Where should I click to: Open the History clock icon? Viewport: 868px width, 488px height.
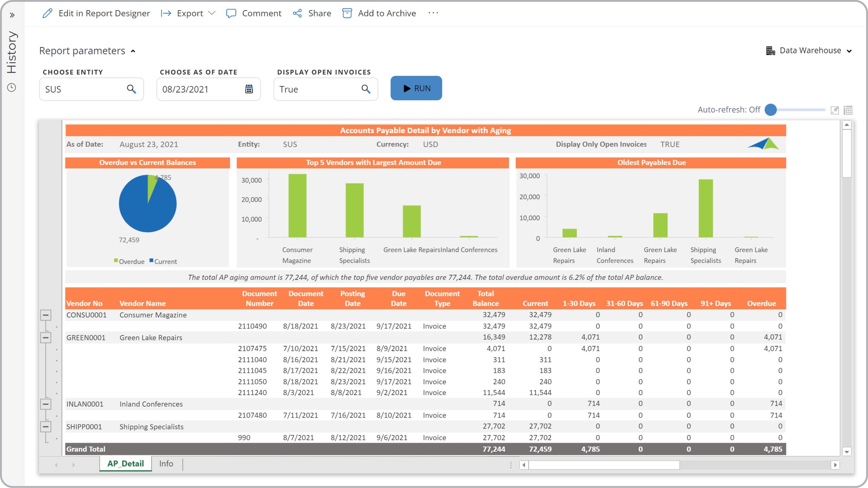11,87
